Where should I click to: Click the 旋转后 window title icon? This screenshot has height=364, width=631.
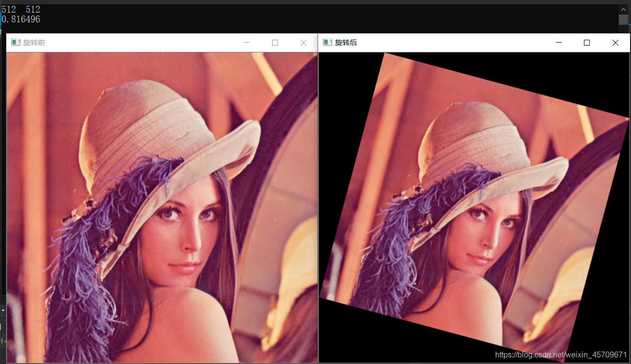point(327,43)
